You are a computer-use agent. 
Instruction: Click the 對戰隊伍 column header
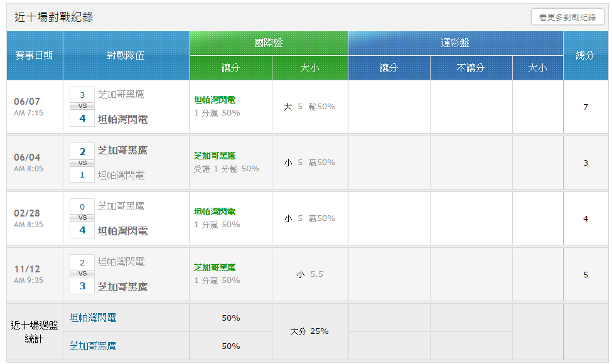click(126, 55)
